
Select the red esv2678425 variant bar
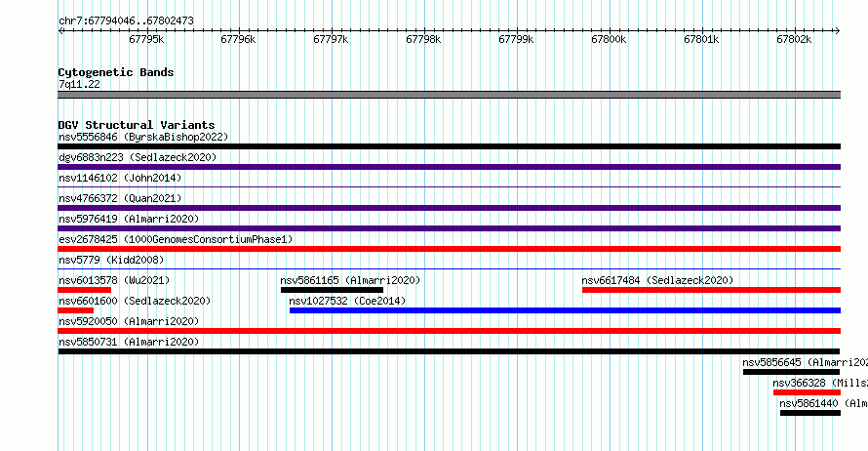coord(449,249)
